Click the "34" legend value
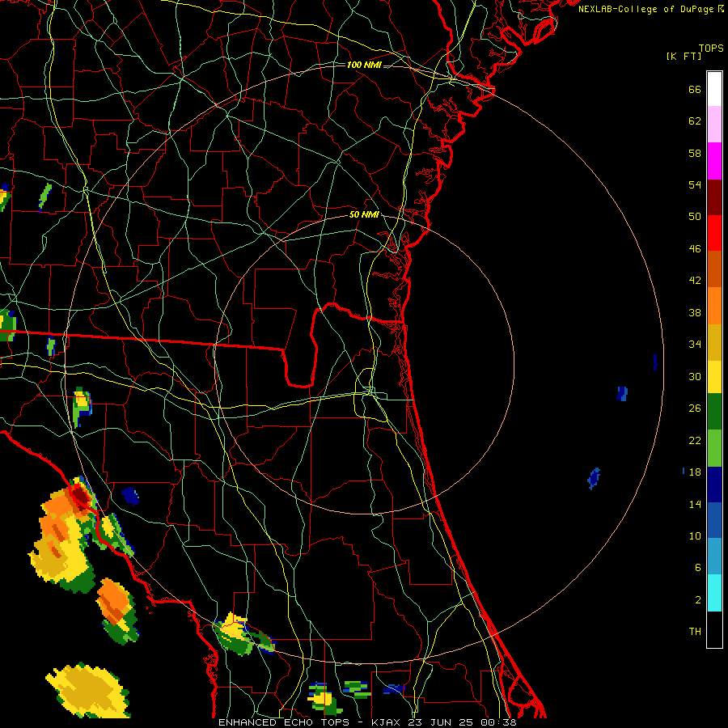The height and width of the screenshot is (728, 728). click(x=695, y=345)
